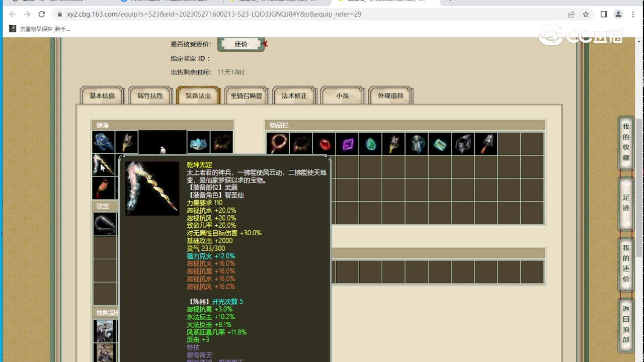This screenshot has height=362, width=644.
Task: Open the 贵重物品保护 bookmark
Action: (40, 29)
